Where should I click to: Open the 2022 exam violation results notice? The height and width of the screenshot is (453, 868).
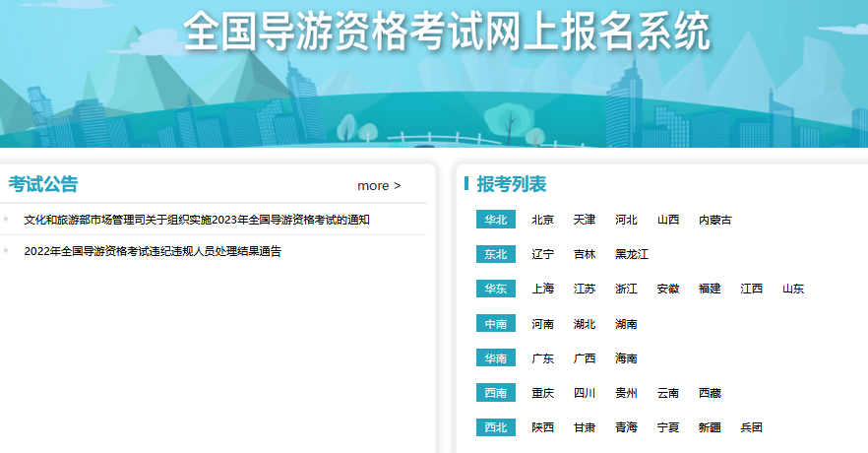coord(153,251)
